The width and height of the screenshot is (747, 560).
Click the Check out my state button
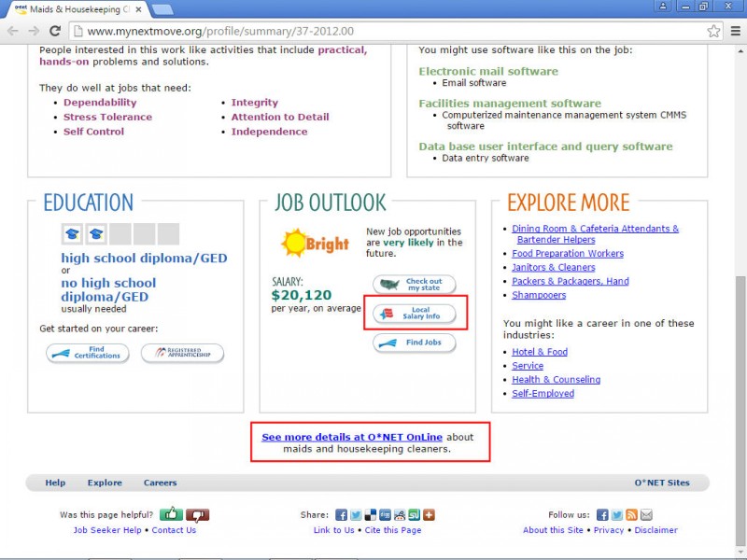(x=415, y=284)
